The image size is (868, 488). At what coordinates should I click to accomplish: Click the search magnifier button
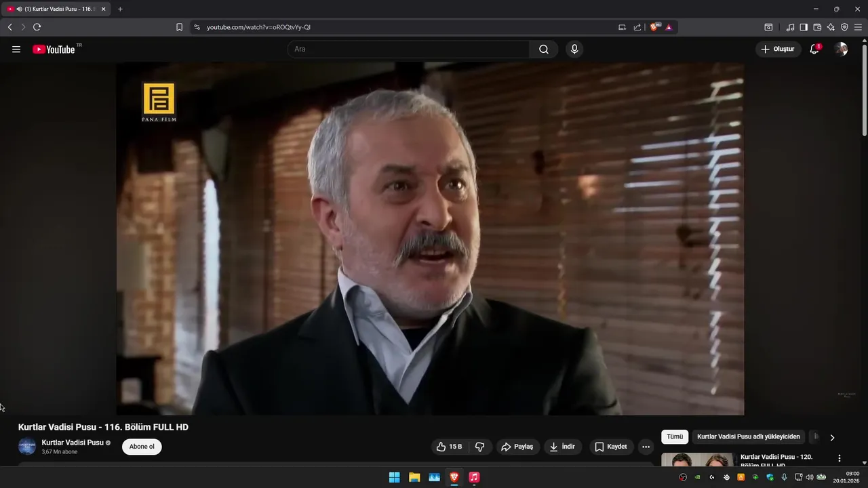pyautogui.click(x=544, y=49)
